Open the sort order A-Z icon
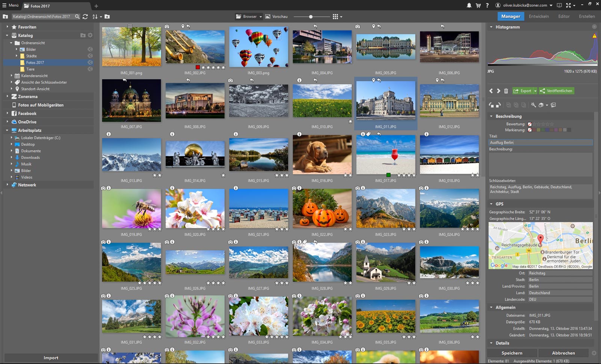 click(x=95, y=17)
